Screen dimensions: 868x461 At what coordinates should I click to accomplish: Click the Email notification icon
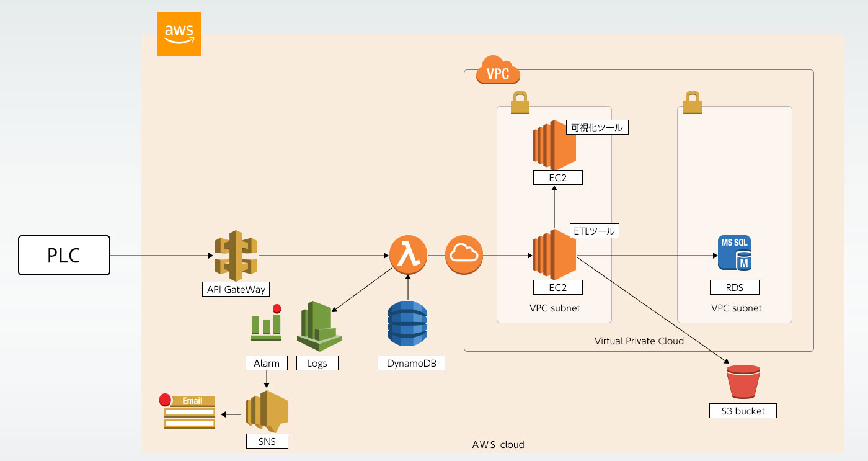pyautogui.click(x=187, y=411)
